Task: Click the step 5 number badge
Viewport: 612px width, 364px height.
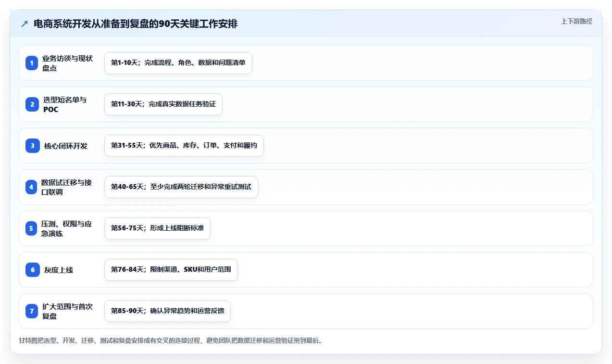Action: [31, 228]
